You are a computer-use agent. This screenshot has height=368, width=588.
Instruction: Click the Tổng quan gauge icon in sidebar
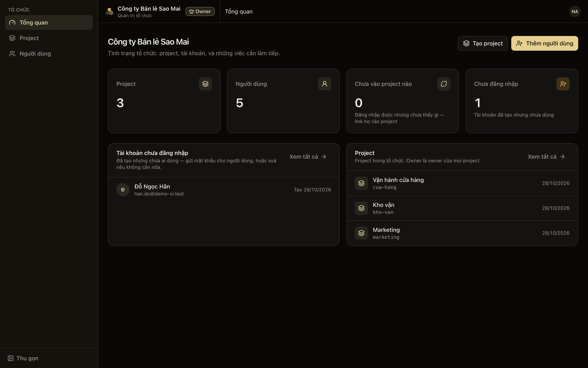pyautogui.click(x=12, y=23)
